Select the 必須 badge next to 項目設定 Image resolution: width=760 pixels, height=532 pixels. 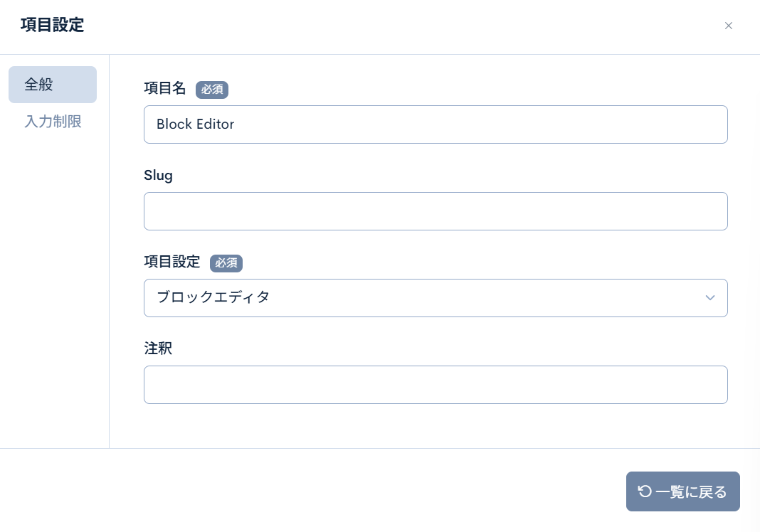click(226, 263)
